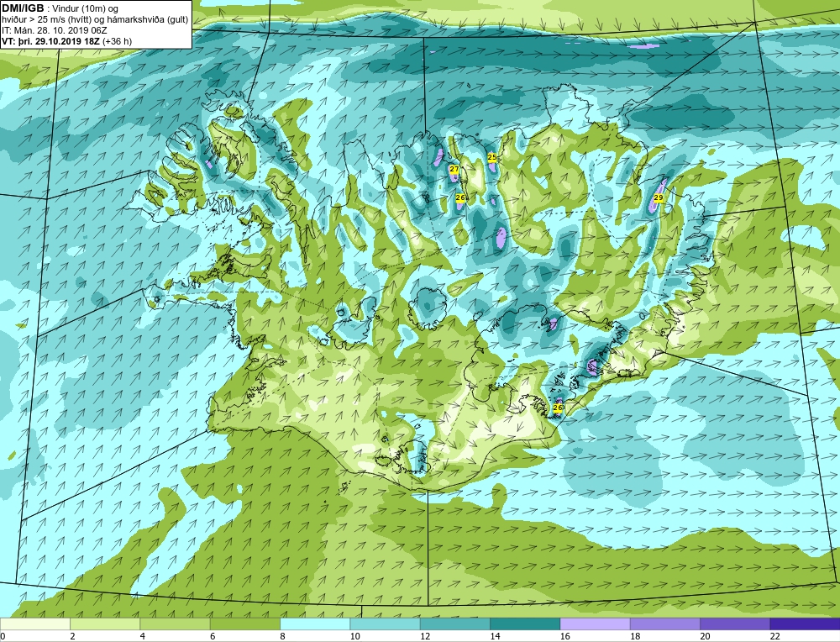
Task: Click the legend scale value "18"
Action: 635,636
